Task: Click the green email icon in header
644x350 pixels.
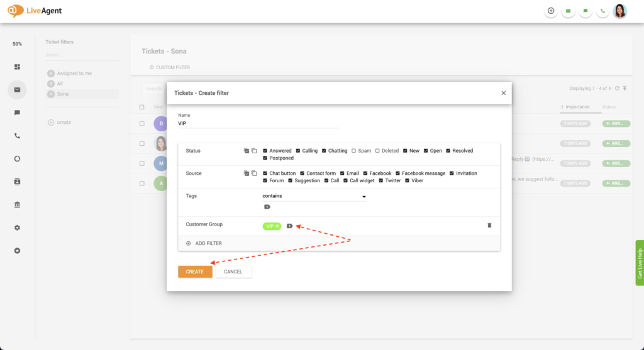Action: [568, 11]
